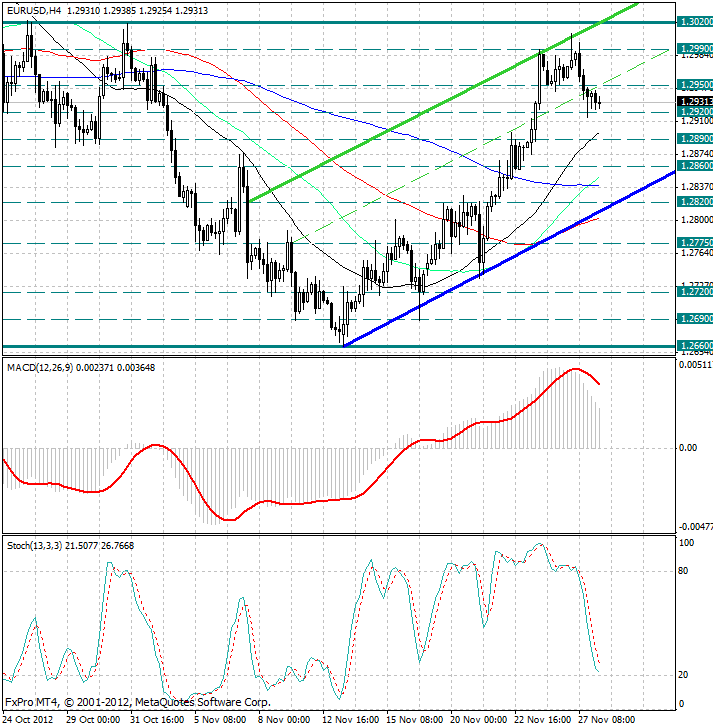Click the 22 Nov 16:00 time label

click(x=541, y=720)
